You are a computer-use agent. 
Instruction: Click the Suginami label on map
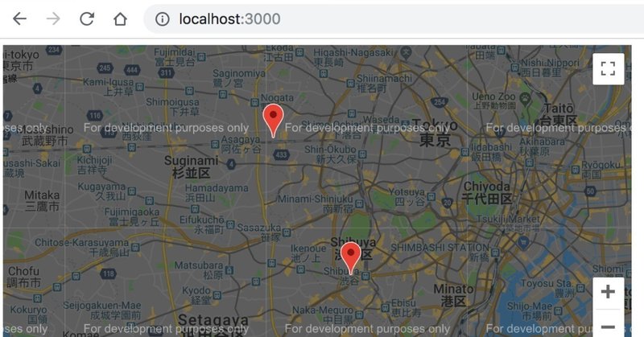pyautogui.click(x=192, y=166)
